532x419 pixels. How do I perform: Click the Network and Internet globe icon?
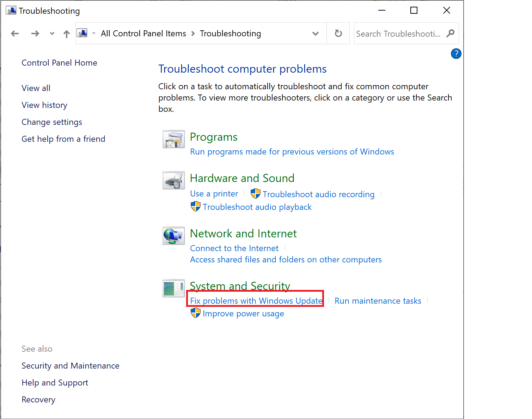tap(173, 236)
